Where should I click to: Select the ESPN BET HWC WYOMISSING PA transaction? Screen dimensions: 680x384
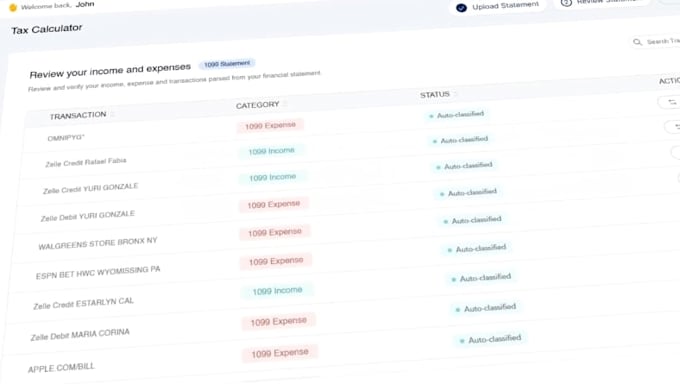pyautogui.click(x=98, y=272)
